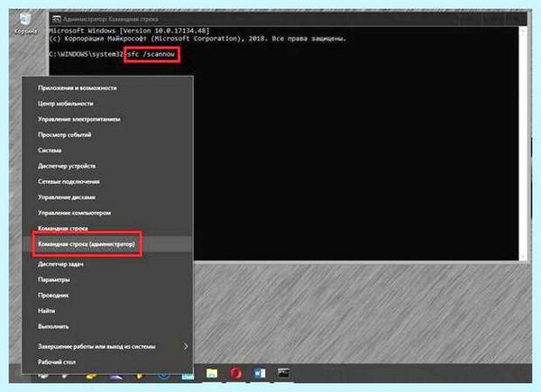Choose "Найти" menu entry

107,311
